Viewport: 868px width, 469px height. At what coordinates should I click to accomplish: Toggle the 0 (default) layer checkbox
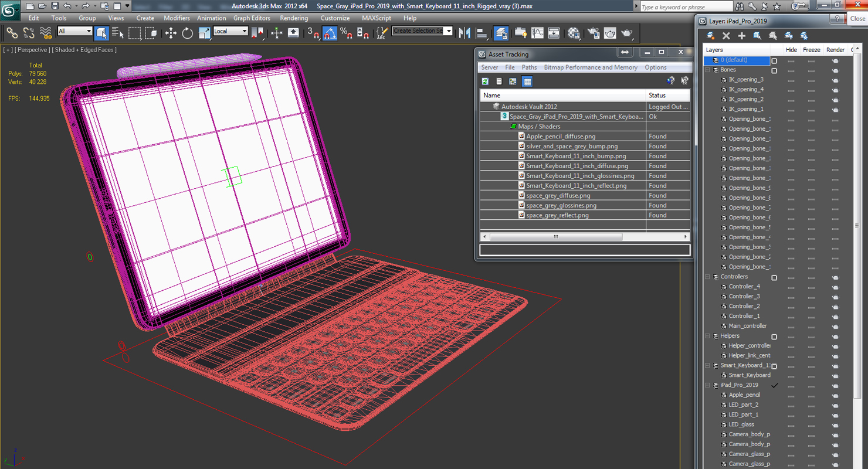pyautogui.click(x=774, y=60)
